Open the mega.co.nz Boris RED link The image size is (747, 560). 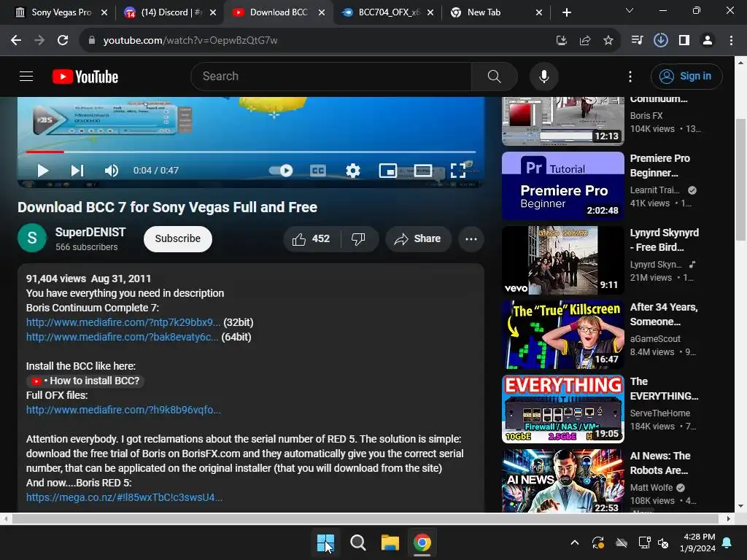(x=124, y=497)
